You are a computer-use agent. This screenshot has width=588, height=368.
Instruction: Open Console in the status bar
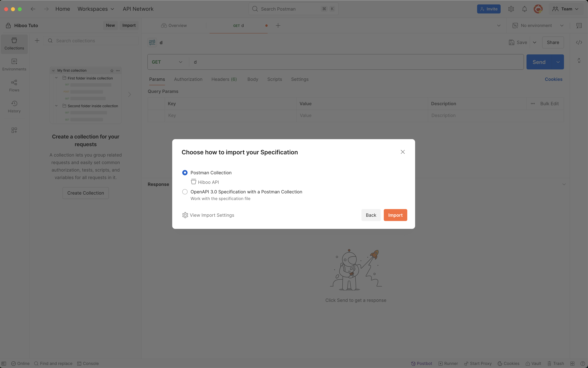point(88,363)
